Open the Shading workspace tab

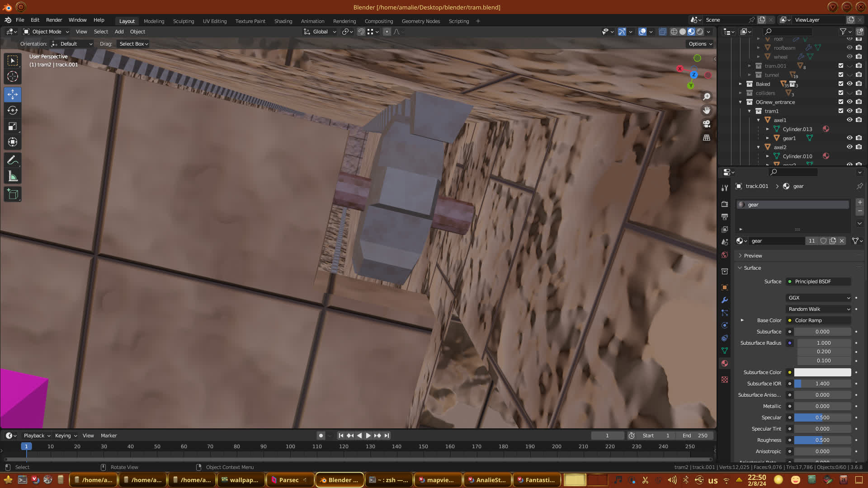point(283,21)
